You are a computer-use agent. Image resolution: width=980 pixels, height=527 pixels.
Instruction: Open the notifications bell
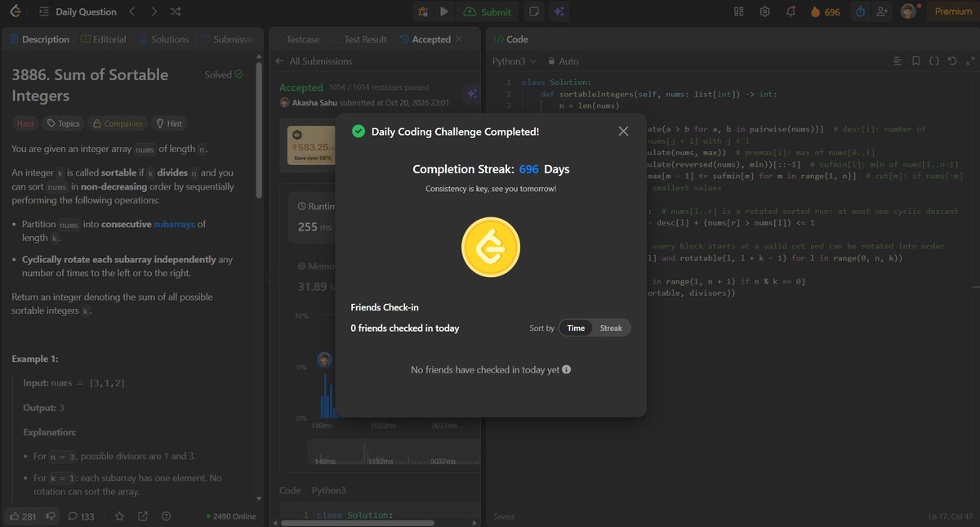[x=791, y=11]
